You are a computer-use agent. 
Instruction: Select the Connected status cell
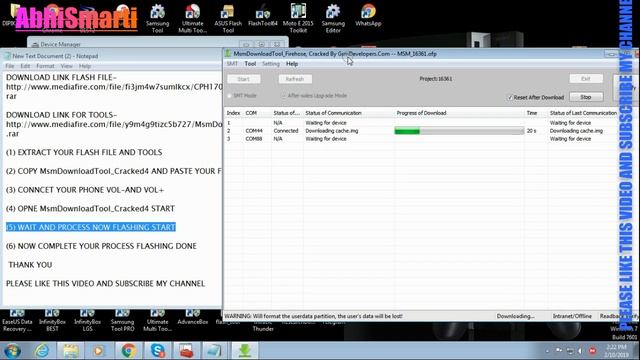click(x=286, y=131)
